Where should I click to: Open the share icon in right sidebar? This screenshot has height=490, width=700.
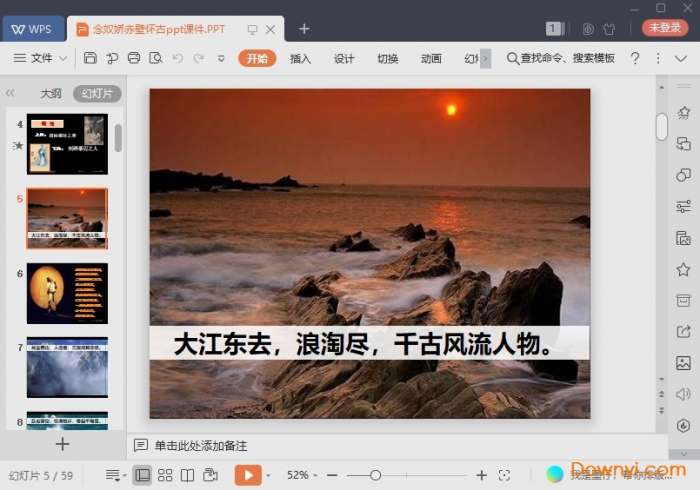coord(683,332)
